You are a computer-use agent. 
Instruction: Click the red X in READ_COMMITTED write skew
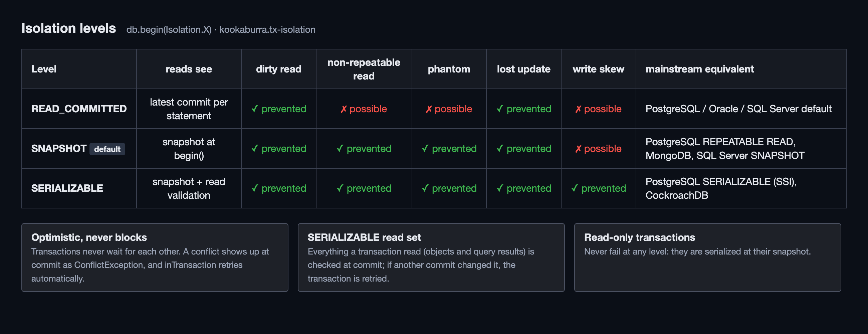pos(578,109)
